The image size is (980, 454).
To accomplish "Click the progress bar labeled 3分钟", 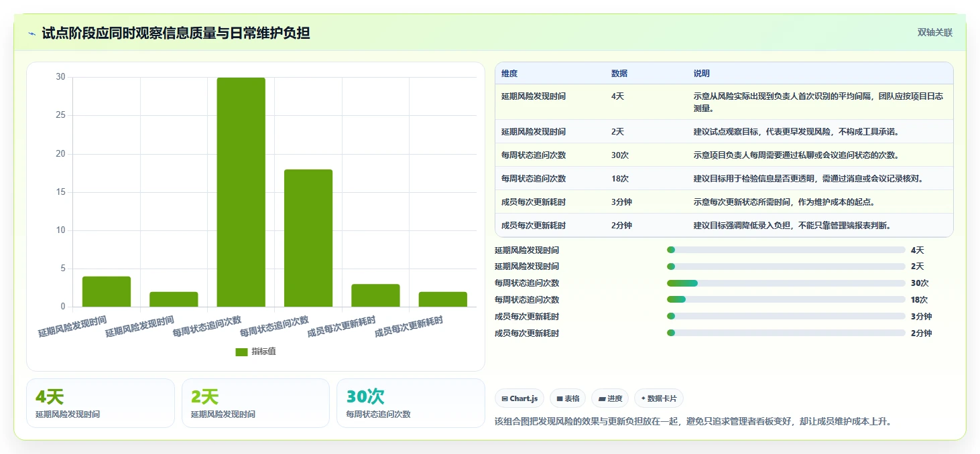I will click(x=786, y=317).
